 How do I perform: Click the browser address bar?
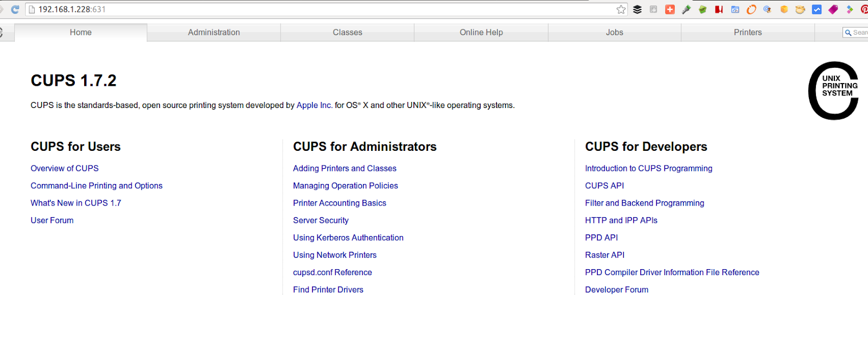(x=325, y=9)
